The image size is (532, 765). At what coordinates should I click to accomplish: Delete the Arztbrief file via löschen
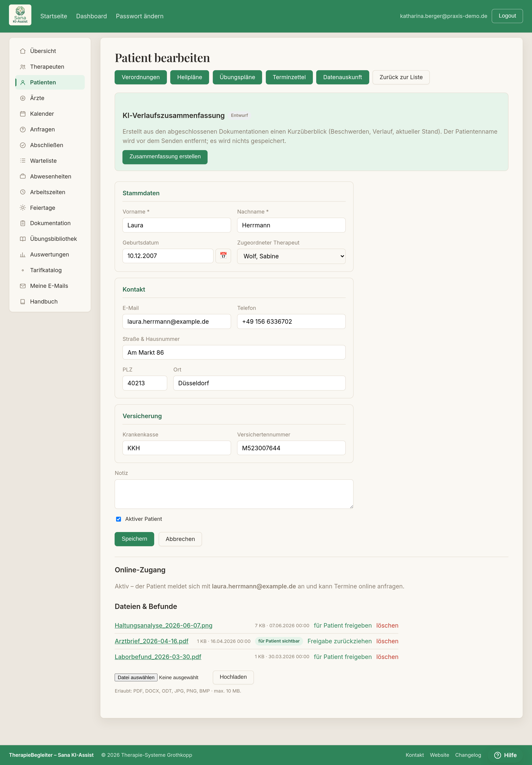(x=387, y=641)
